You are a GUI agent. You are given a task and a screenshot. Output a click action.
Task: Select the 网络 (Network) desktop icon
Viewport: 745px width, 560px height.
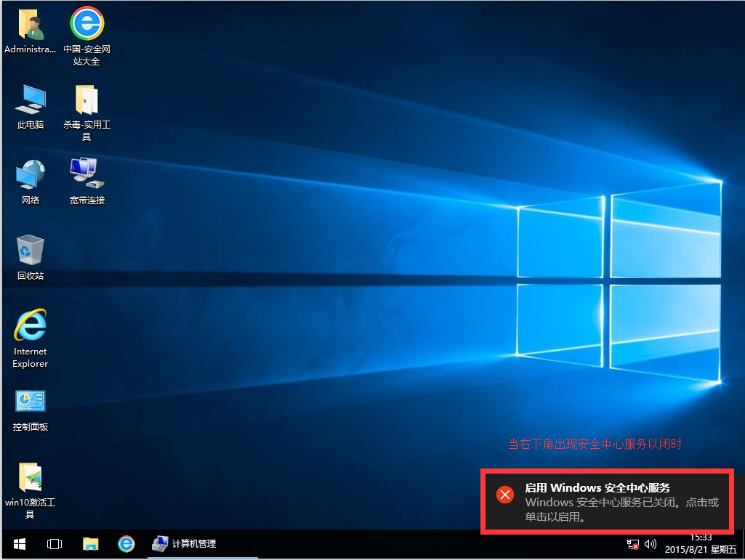click(31, 176)
